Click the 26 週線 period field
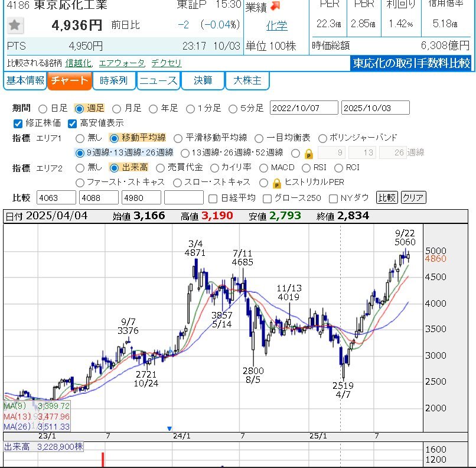 click(x=393, y=152)
